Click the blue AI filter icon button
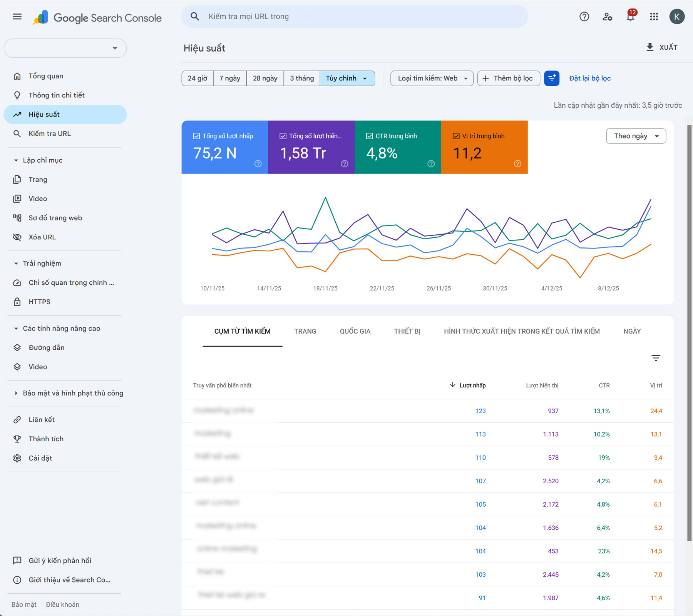The width and height of the screenshot is (693, 616). point(552,78)
